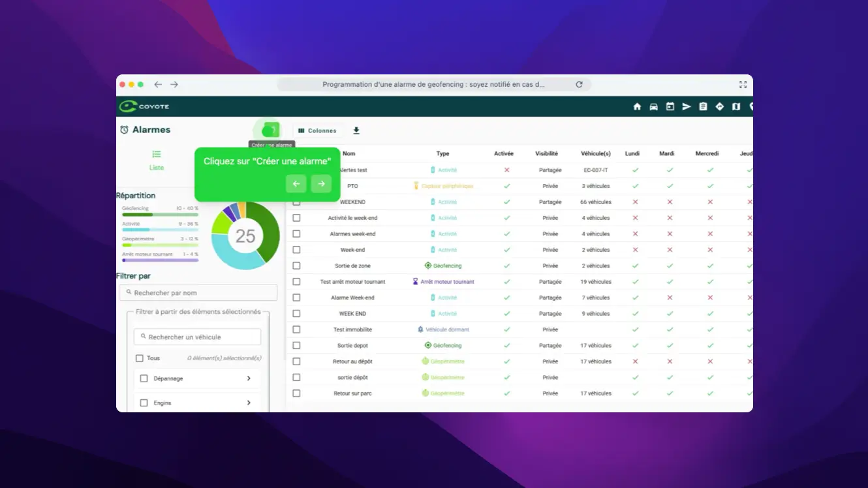Sort by the Activée column header

pyautogui.click(x=504, y=154)
